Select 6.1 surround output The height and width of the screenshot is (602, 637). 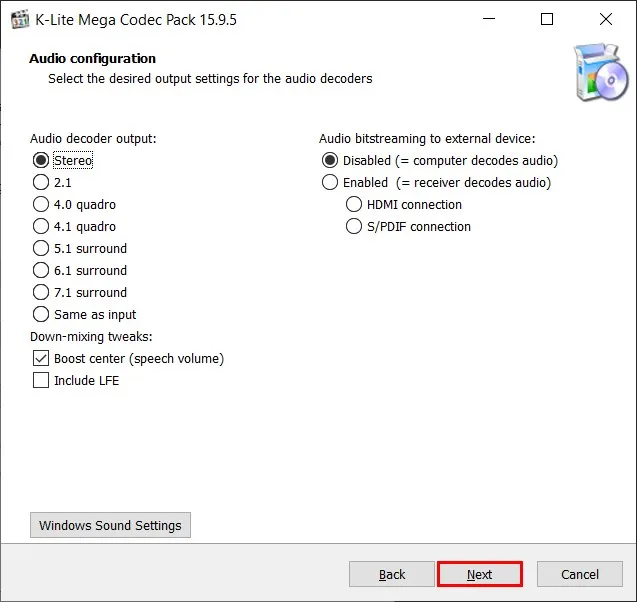(x=41, y=270)
